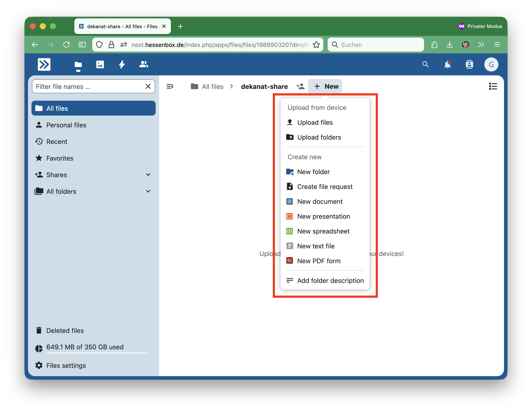Collapse the navigation sidebar toggle
This screenshot has height=412, width=532.
coord(170,86)
